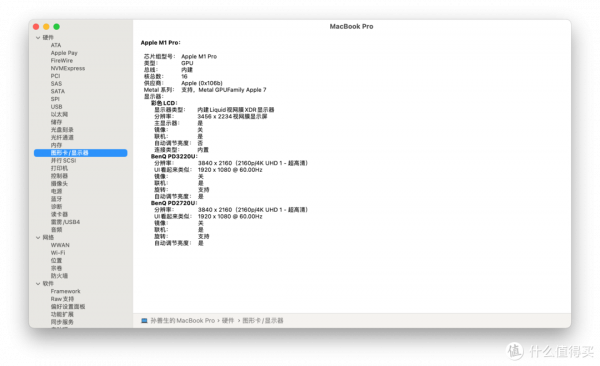Open the 打印机 sidebar entry
The width and height of the screenshot is (600, 366).
[x=59, y=168]
